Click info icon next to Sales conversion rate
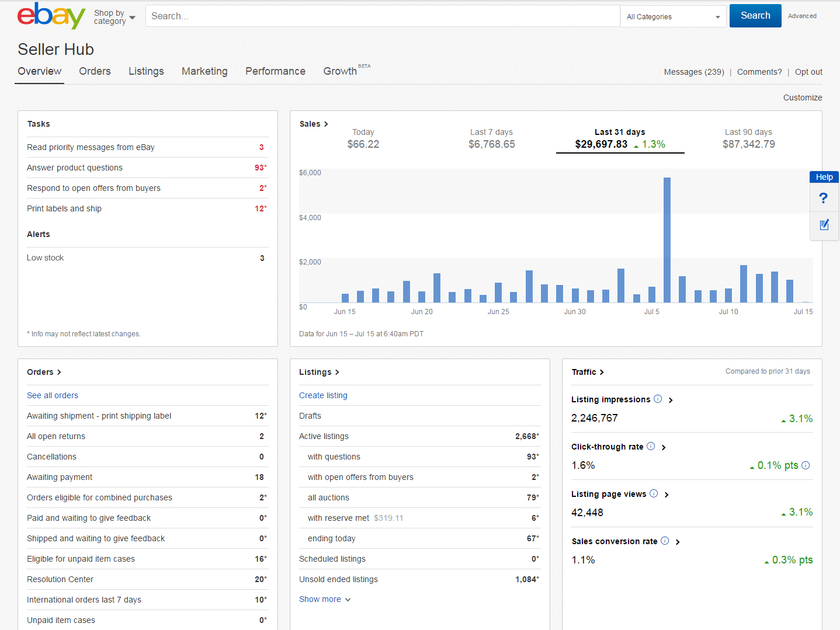Viewport: 840px width, 630px height. [x=665, y=541]
